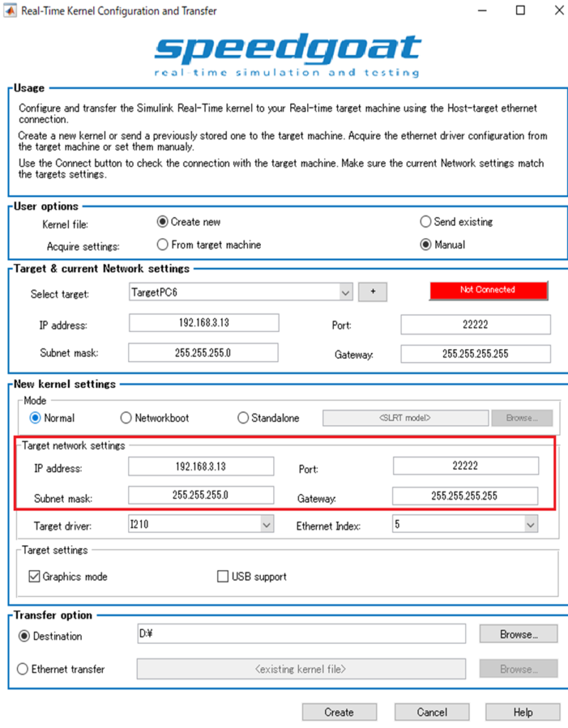568x728 pixels.
Task: Click the Create button
Action: (x=339, y=712)
